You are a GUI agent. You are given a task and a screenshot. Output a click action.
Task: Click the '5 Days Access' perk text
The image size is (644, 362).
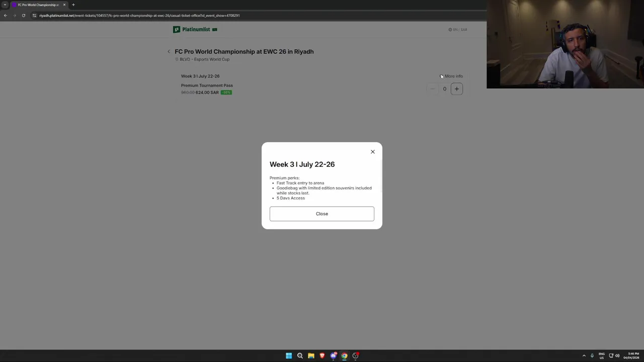click(x=291, y=198)
